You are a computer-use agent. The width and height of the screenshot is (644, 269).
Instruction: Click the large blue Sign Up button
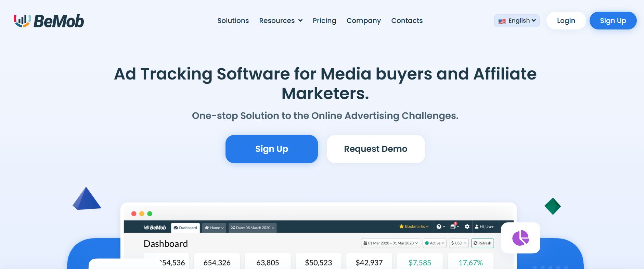coord(272,149)
